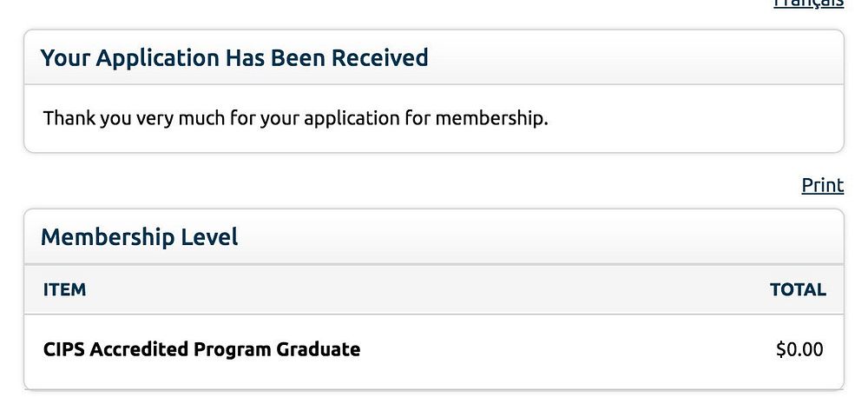Click the TOTAL column header
Image resolution: width=868 pixels, height=404 pixels.
[x=798, y=289]
